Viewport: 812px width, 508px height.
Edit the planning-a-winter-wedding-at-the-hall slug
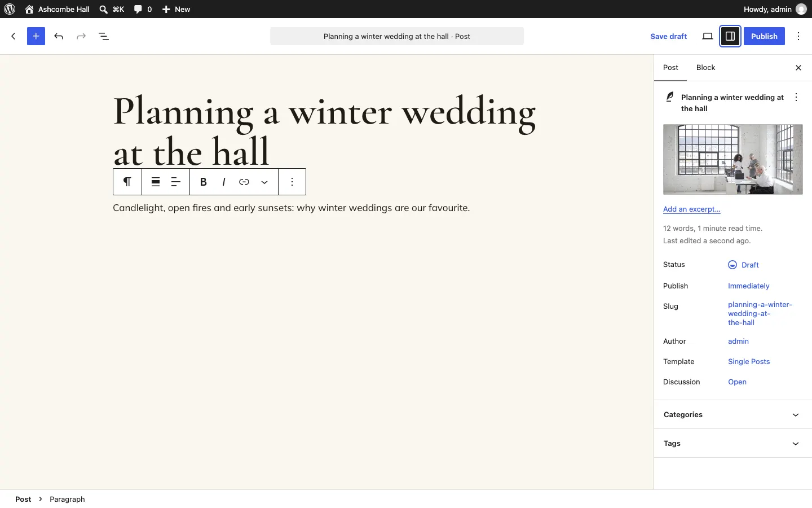760,313
